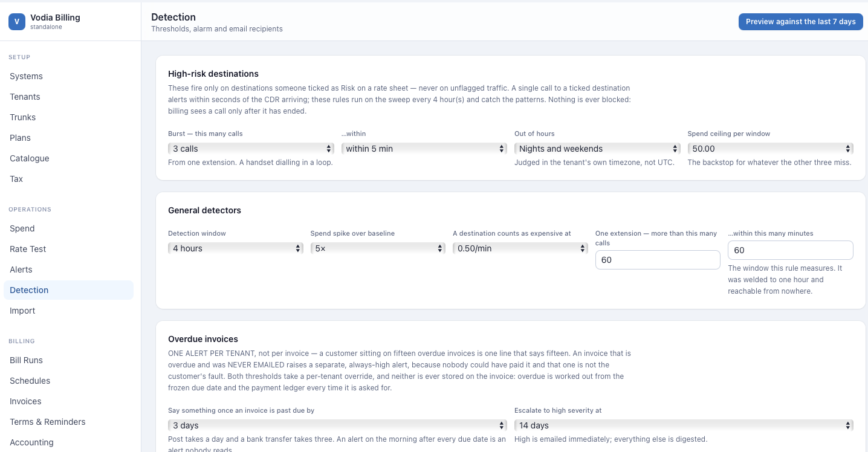Open the Invoices page
Screen dimensions: 868x452
point(68,401)
